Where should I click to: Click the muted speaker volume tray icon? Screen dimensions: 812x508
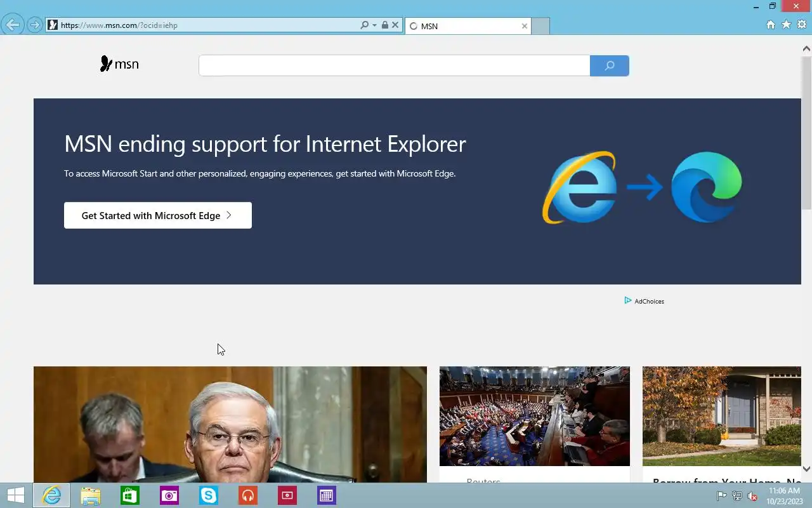(x=752, y=496)
